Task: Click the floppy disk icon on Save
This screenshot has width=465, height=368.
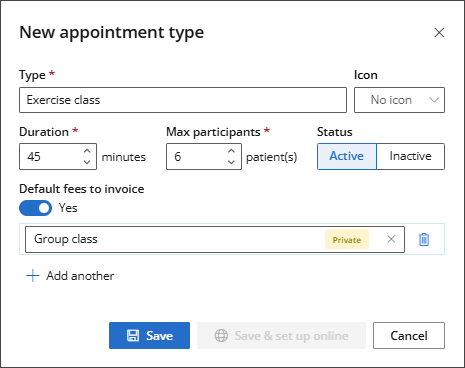Action: coord(133,336)
